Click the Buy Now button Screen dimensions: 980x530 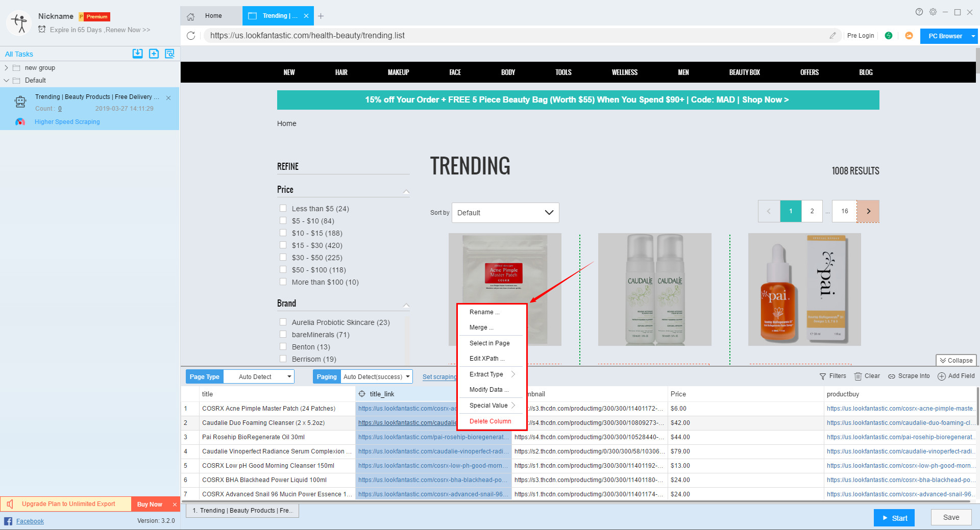click(150, 504)
